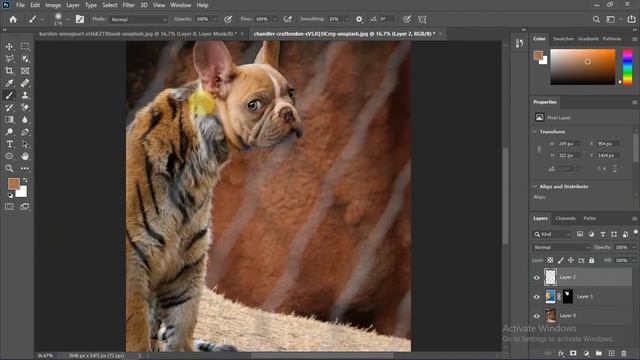Open the brush Mode dropdown in options bar
The image size is (640, 360).
pos(138,19)
